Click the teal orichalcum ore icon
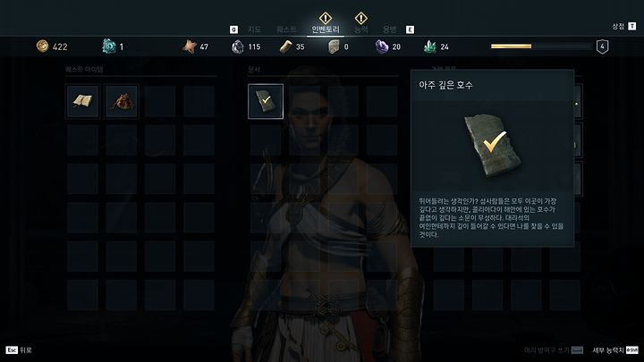The height and width of the screenshot is (362, 644). click(x=109, y=46)
